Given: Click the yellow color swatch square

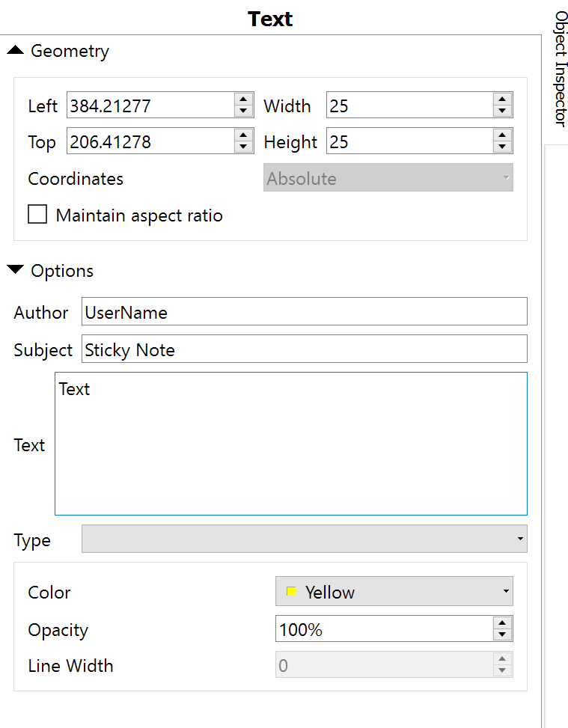Looking at the screenshot, I should pos(291,591).
